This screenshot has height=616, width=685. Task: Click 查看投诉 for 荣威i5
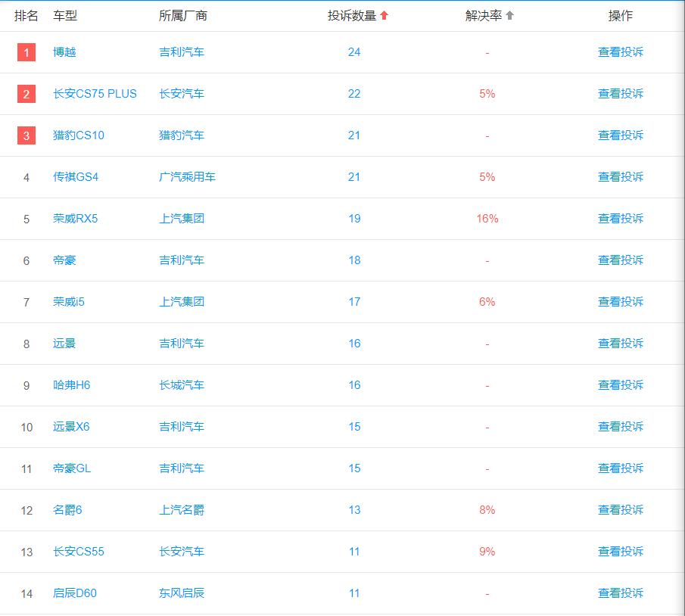click(622, 302)
